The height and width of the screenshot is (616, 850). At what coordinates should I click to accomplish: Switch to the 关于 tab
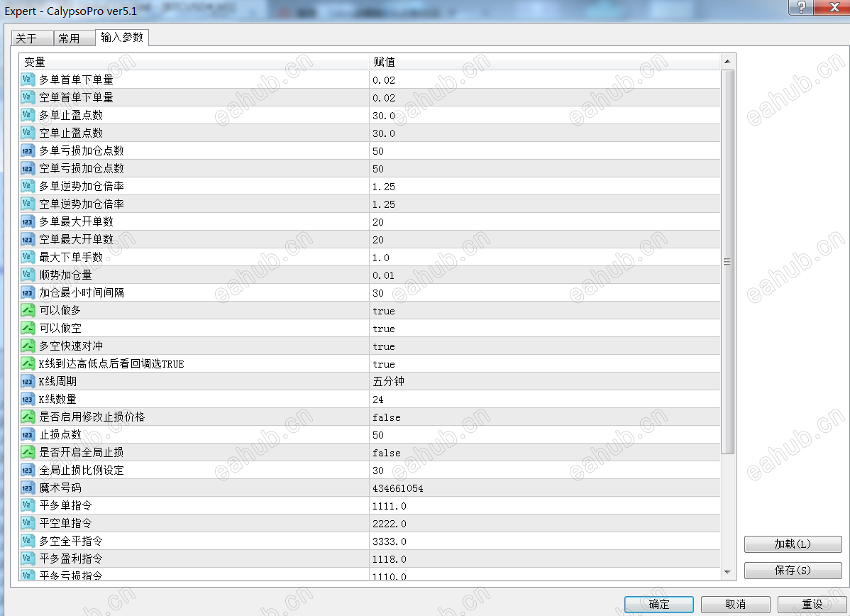click(32, 38)
